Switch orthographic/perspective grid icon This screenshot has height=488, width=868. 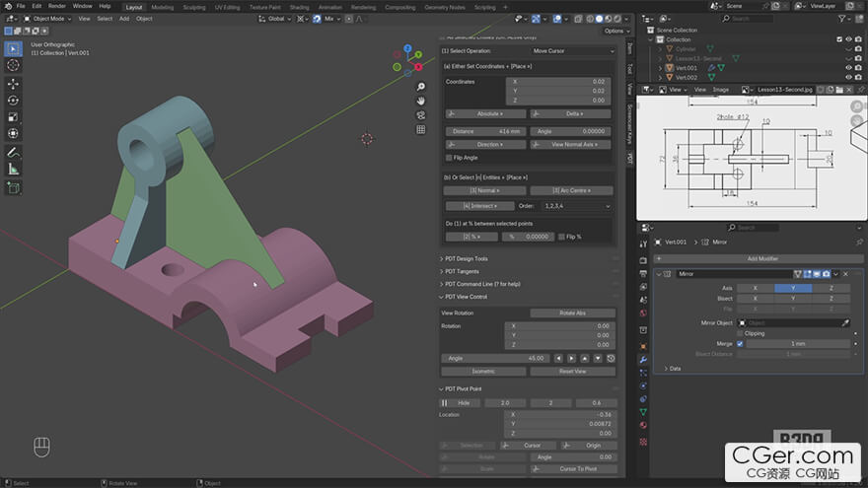[421, 129]
